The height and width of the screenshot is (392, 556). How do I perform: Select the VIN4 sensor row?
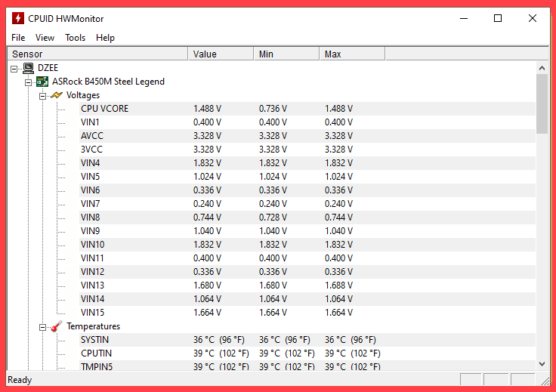click(307, 163)
